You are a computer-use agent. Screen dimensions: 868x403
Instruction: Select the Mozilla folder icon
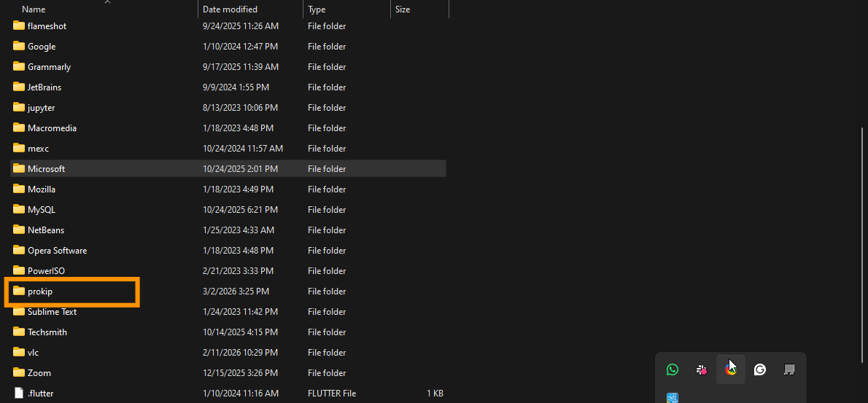point(20,189)
